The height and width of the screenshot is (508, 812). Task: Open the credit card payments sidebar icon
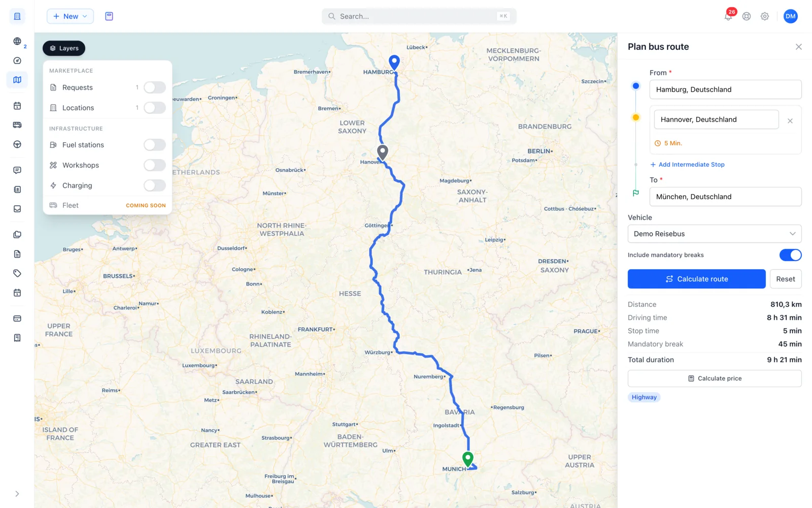point(17,319)
